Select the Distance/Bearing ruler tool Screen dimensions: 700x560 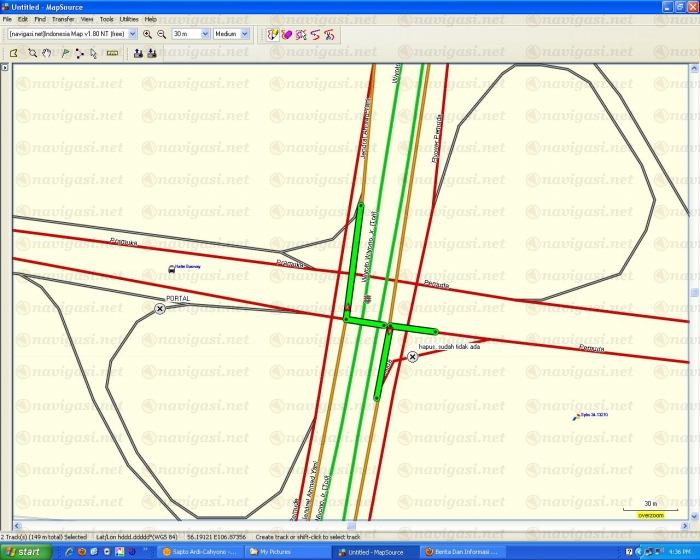point(112,53)
